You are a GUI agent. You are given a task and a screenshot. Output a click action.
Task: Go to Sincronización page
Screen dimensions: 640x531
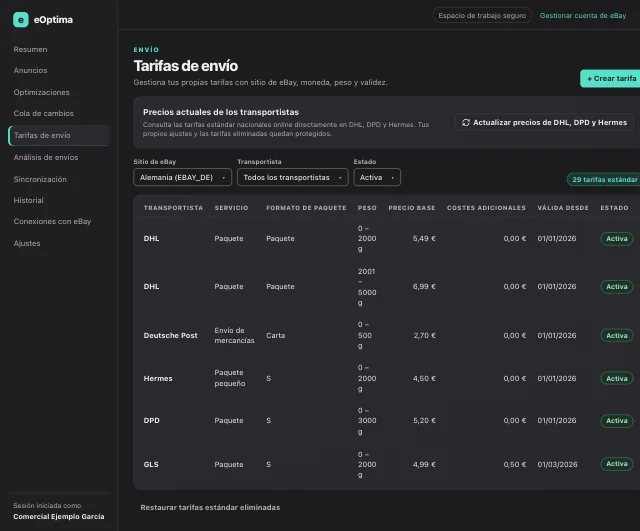coord(40,179)
